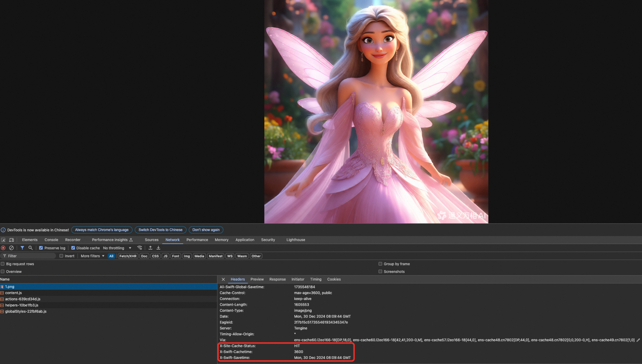Screen dimensions: 642x364
Task: Open network conditions Wi-Fi icon
Action: 140,248
